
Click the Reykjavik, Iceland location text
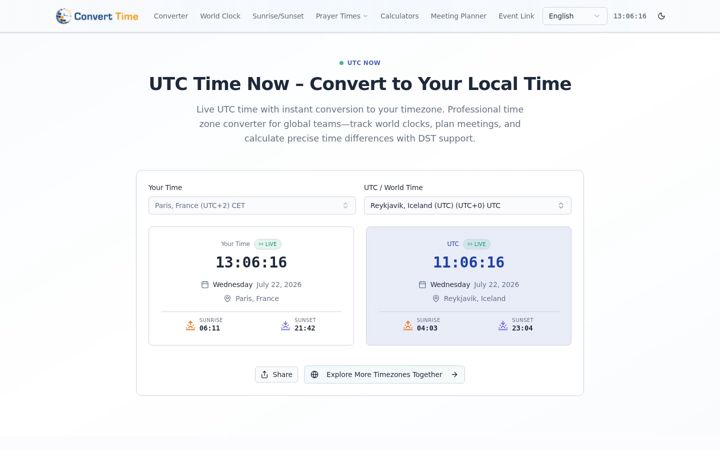[x=474, y=298]
